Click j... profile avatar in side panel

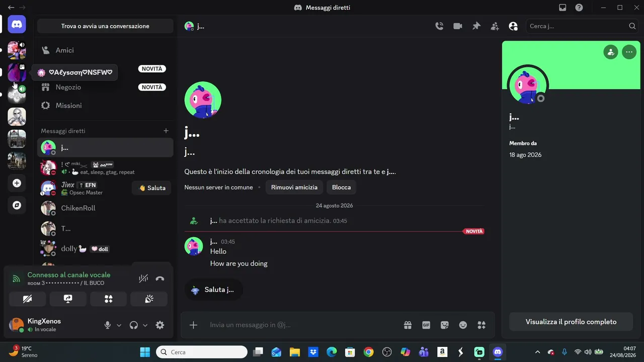[527, 85]
